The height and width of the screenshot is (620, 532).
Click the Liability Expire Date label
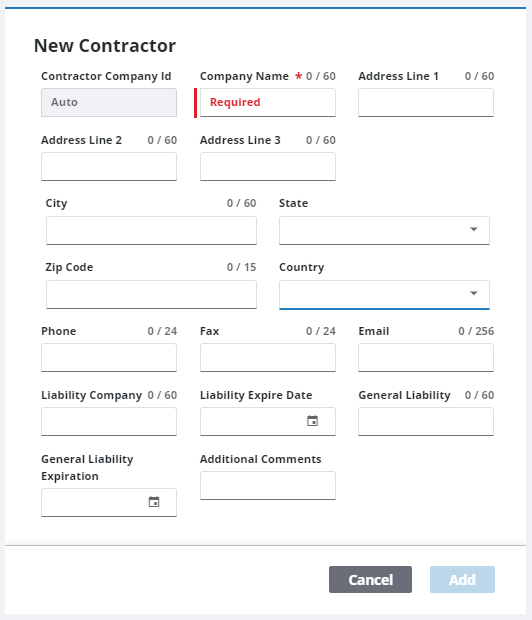(x=256, y=395)
